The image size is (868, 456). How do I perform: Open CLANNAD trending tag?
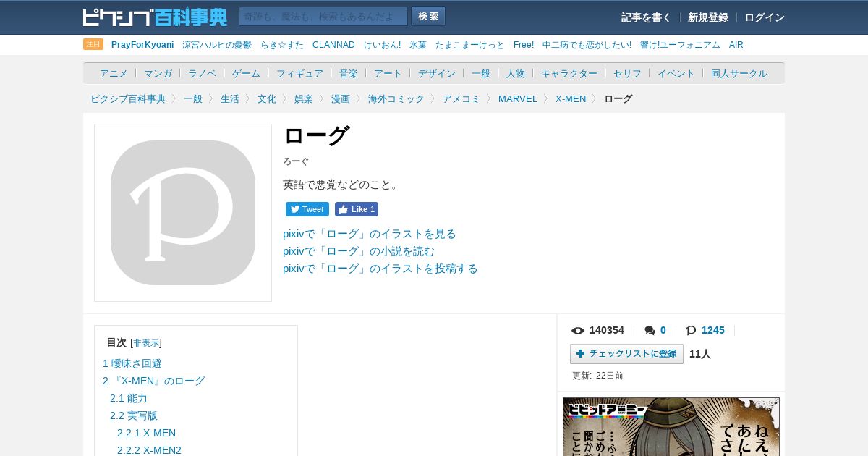333,45
